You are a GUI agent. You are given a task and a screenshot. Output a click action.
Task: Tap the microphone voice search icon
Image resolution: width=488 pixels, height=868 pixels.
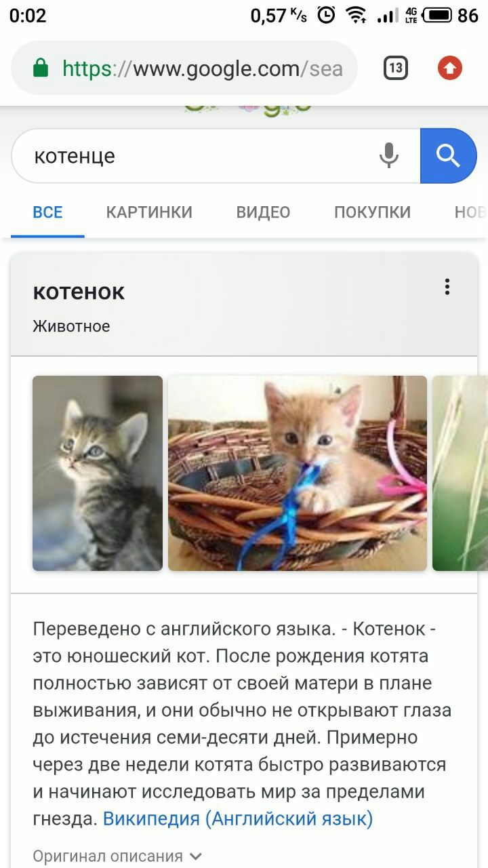coord(388,156)
